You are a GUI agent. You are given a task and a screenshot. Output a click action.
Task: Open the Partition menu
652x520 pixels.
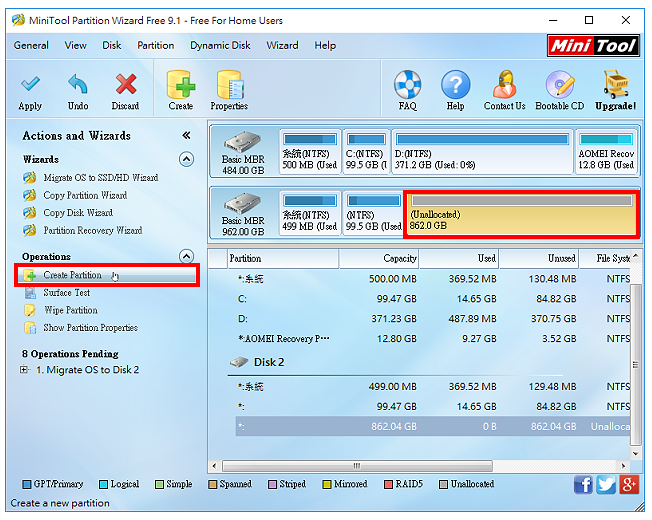tap(156, 45)
